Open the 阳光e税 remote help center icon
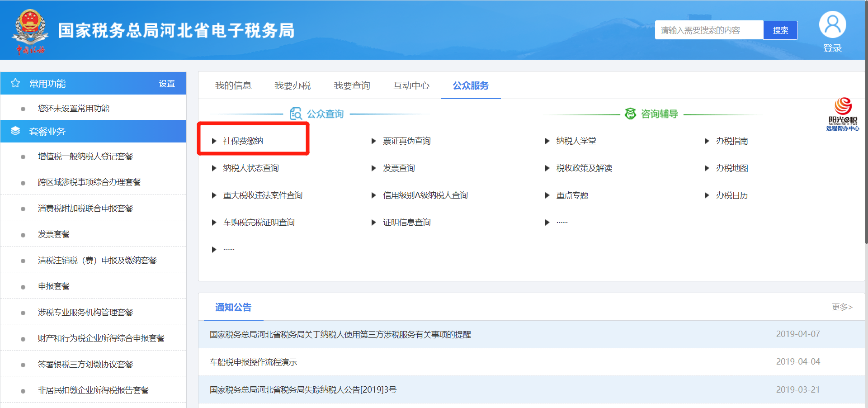This screenshot has width=868, height=408. [843, 114]
